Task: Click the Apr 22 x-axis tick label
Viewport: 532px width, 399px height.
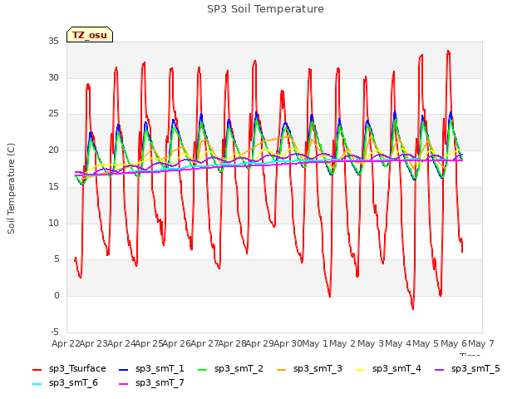Action: [x=66, y=343]
